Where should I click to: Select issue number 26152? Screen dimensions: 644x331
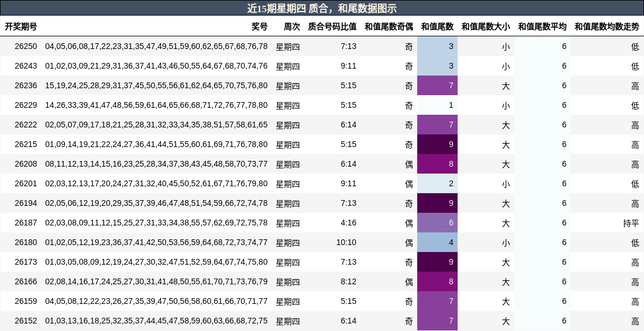pos(26,321)
